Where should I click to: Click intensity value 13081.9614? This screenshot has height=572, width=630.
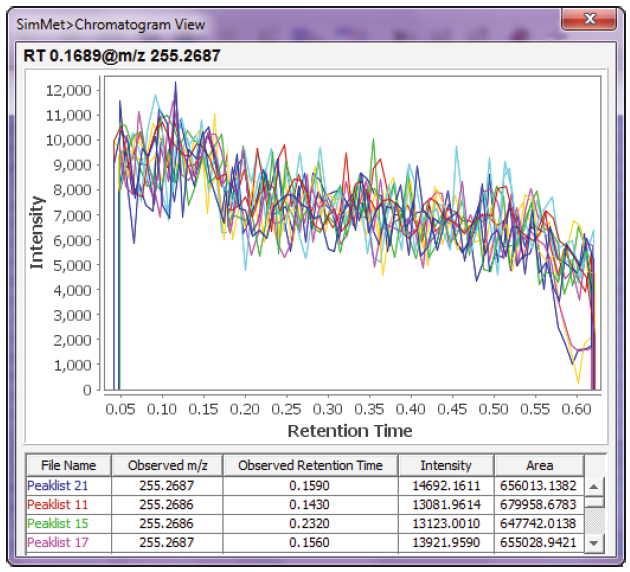[x=446, y=505]
